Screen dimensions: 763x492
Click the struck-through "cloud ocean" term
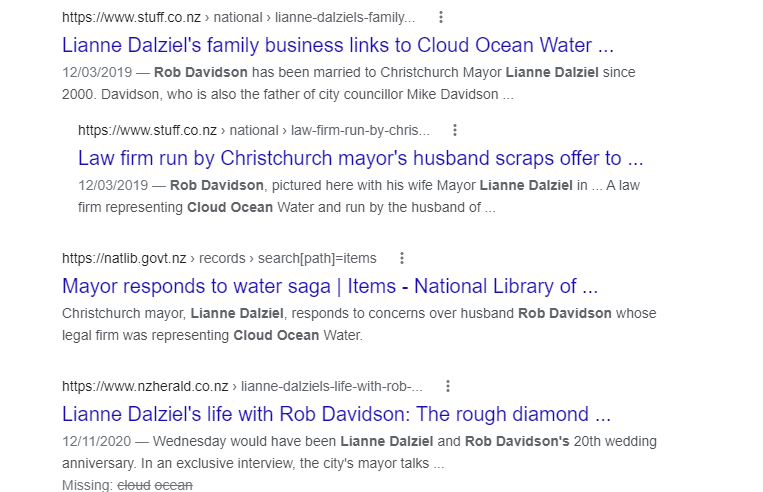point(155,485)
